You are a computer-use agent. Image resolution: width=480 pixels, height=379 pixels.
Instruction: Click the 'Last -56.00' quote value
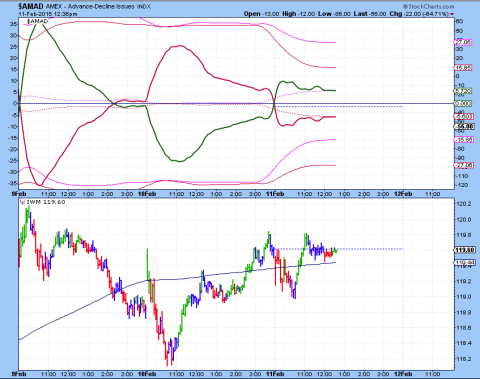(370, 14)
